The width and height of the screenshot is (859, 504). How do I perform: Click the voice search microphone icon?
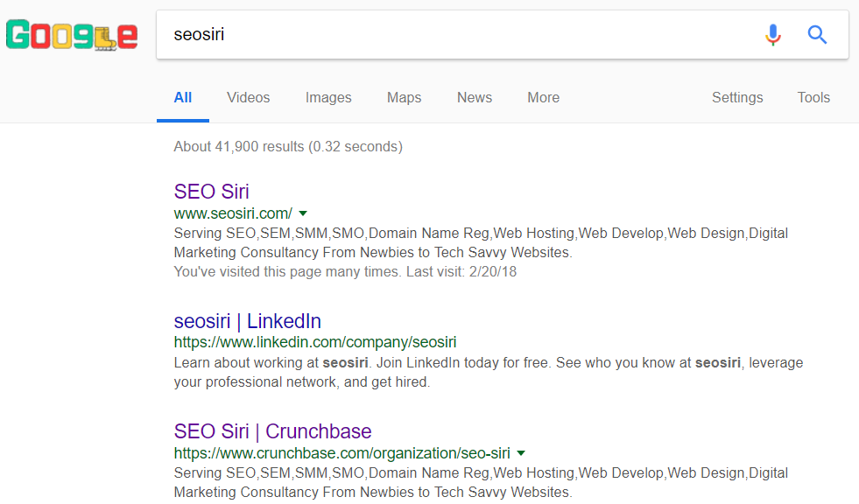(x=772, y=35)
